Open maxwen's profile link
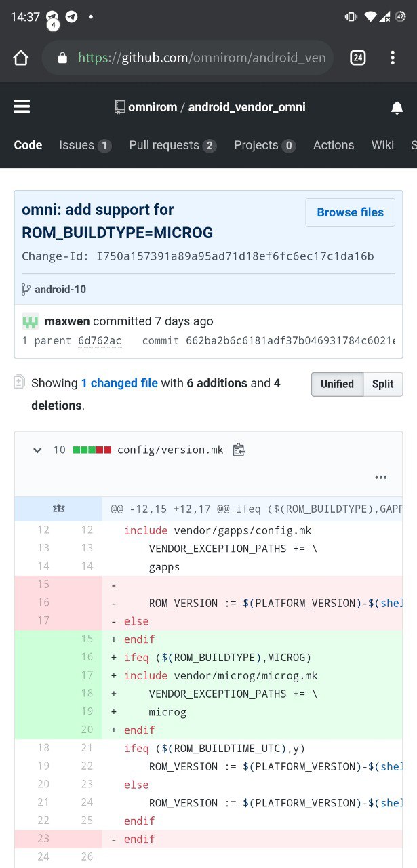 pos(67,321)
